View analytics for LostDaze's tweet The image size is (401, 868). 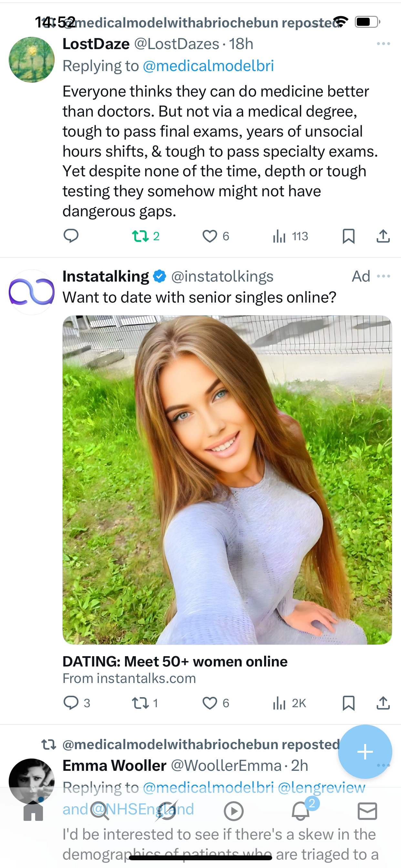280,236
